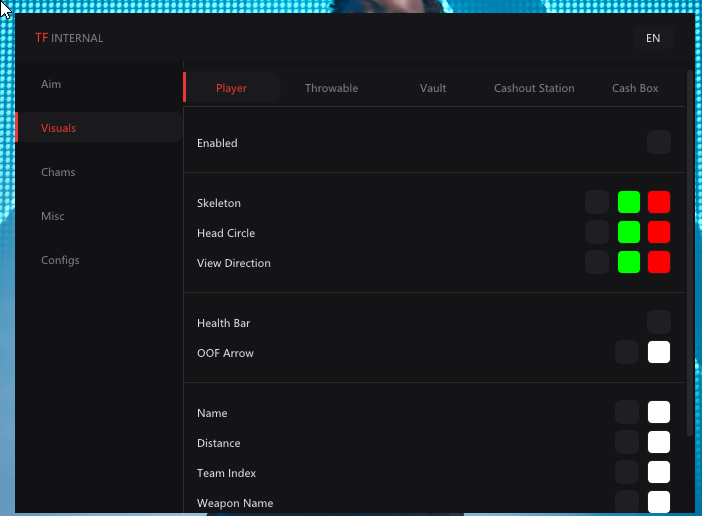Screen dimensions: 702x516
Task: Open the Cashout Station tab
Action: [x=534, y=88]
